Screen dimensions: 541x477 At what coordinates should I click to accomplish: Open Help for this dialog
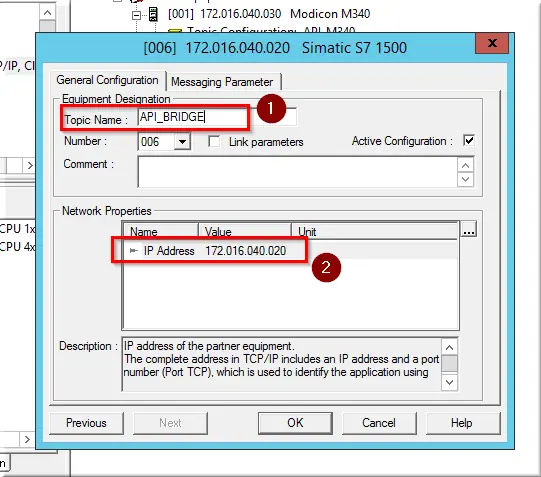[x=462, y=423]
